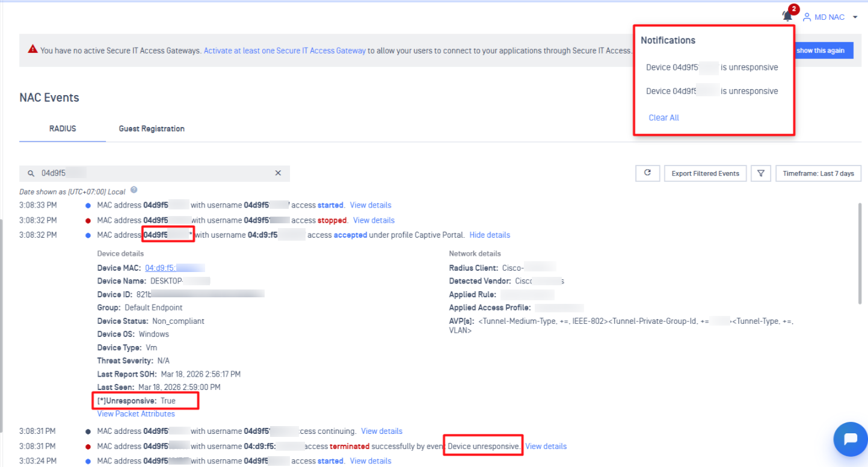Clear the search field with X icon
The height and width of the screenshot is (467, 868).
click(x=278, y=173)
